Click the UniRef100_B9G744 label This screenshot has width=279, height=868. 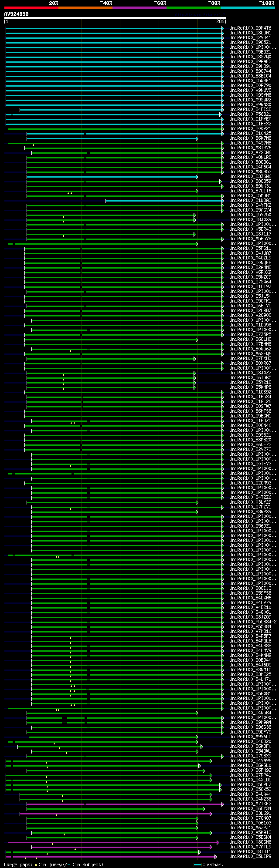point(250,71)
